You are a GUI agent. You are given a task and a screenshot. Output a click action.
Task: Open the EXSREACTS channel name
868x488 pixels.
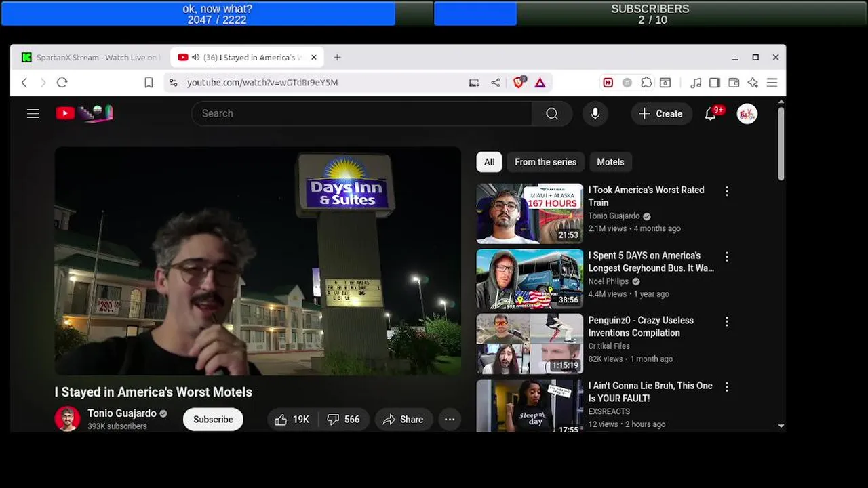coord(609,411)
